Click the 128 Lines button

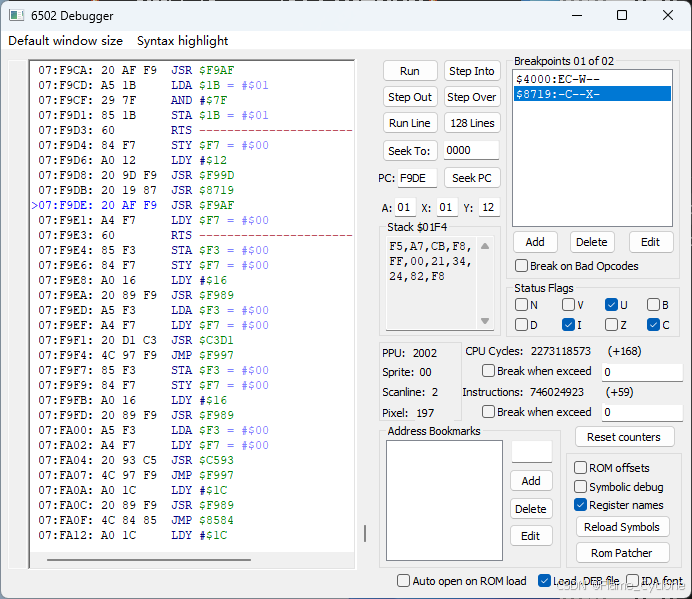[471, 123]
